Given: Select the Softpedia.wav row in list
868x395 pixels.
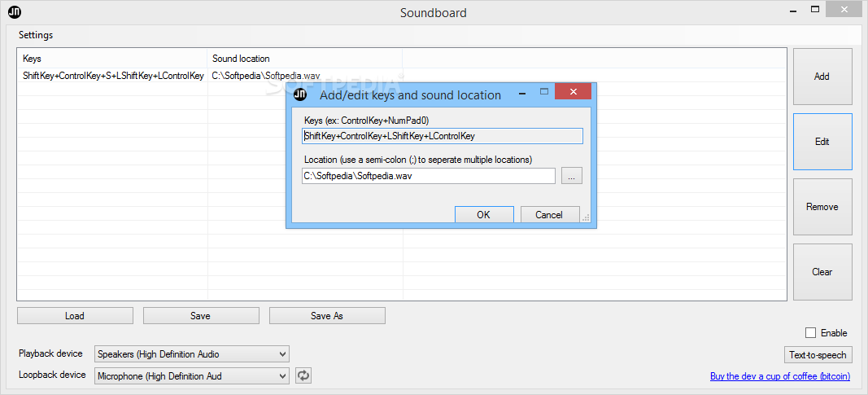Looking at the screenshot, I should pyautogui.click(x=402, y=76).
